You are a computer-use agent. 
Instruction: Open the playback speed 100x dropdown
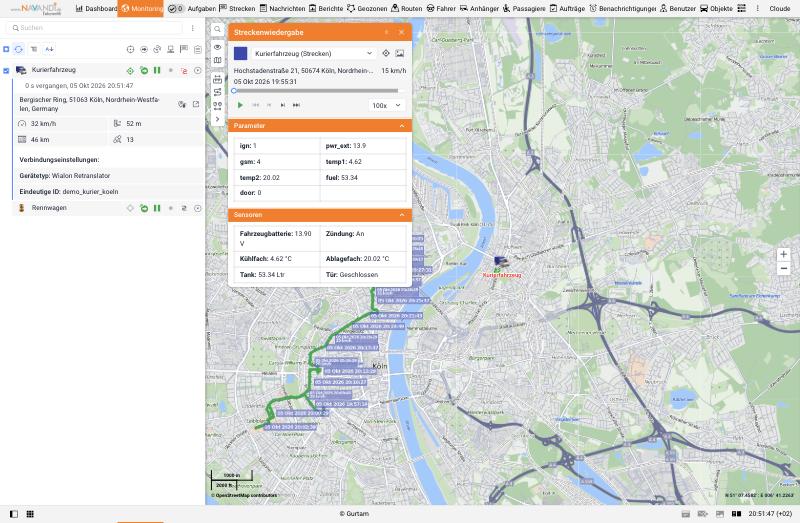point(387,105)
